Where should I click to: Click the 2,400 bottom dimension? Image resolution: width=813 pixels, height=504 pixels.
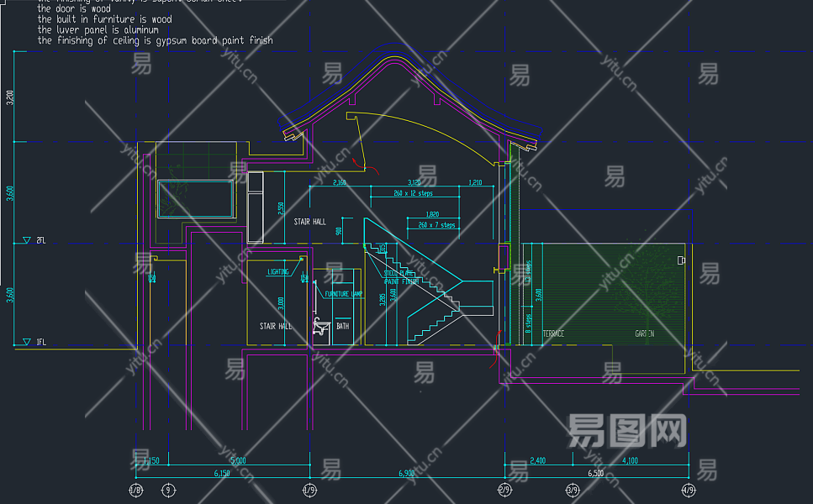point(538,460)
